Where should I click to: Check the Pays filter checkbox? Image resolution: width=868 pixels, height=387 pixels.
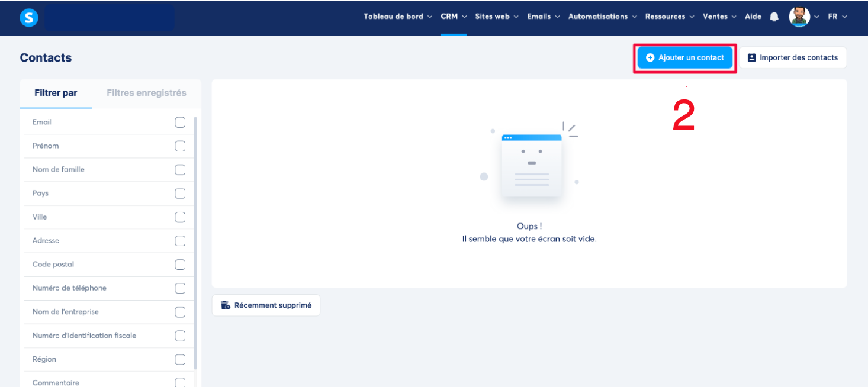coord(180,193)
